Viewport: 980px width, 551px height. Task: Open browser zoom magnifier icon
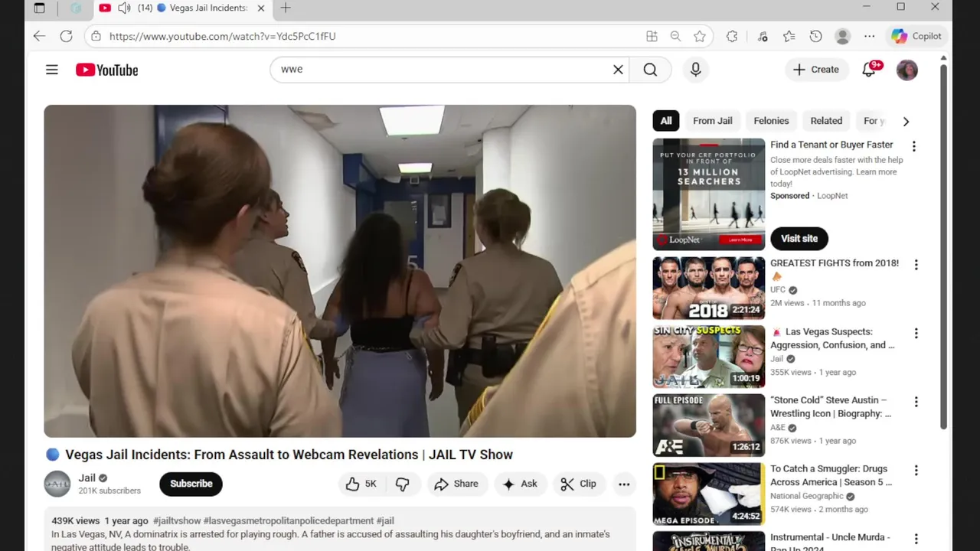(x=675, y=36)
